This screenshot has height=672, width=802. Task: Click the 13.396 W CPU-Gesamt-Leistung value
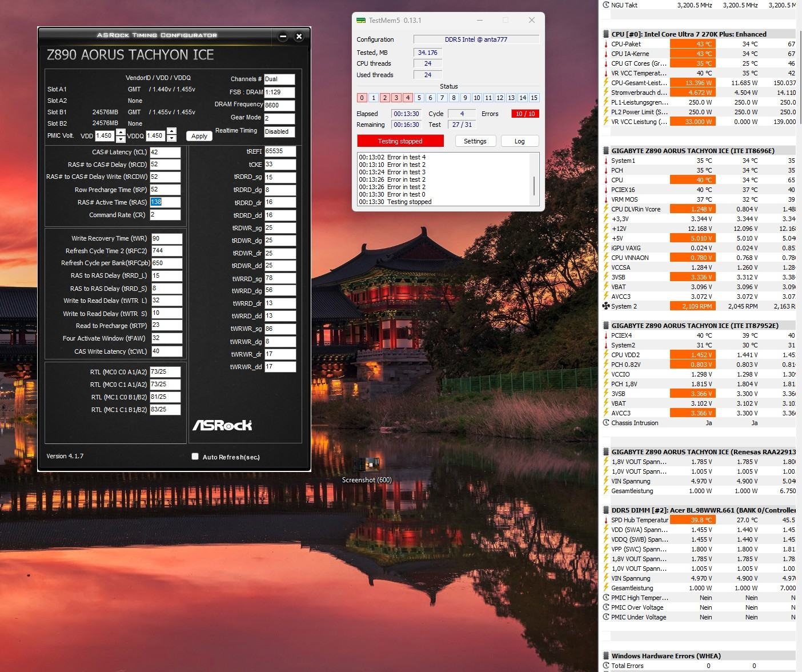(x=692, y=83)
